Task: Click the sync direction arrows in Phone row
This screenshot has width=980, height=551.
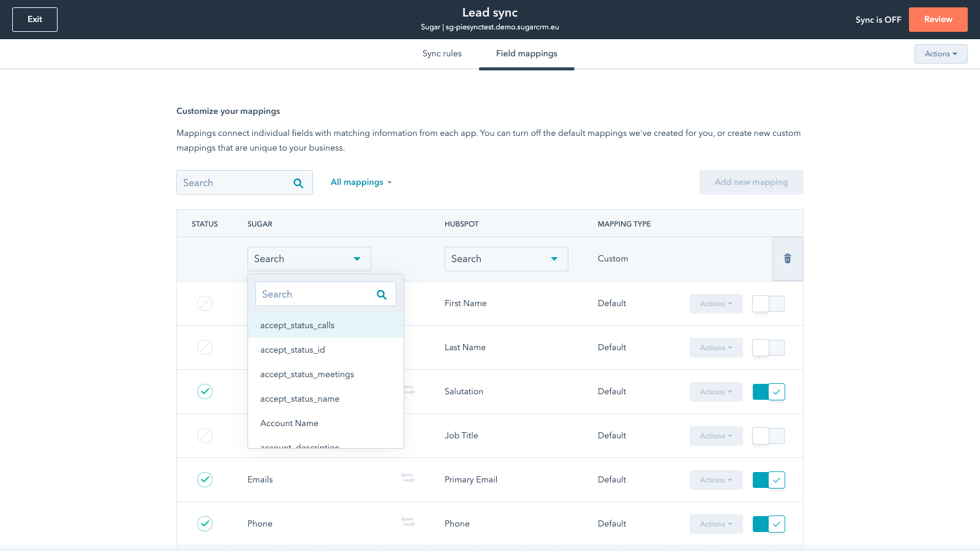Action: pos(408,522)
